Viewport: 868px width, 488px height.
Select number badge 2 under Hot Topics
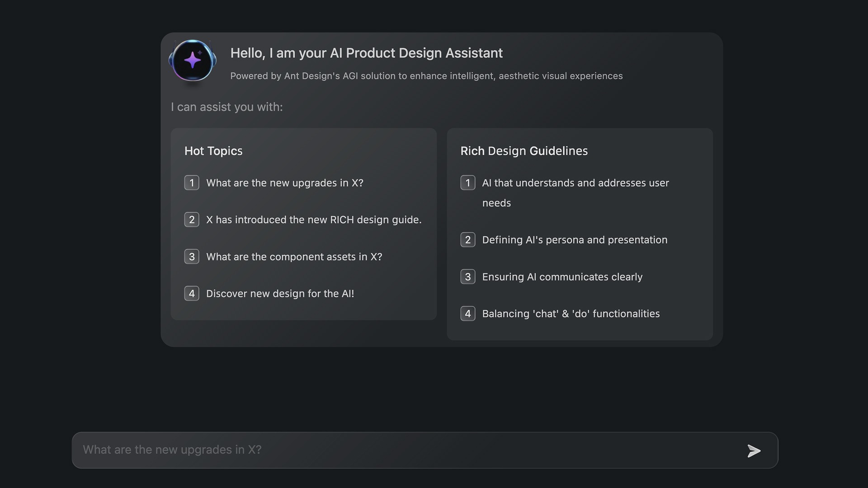click(192, 220)
